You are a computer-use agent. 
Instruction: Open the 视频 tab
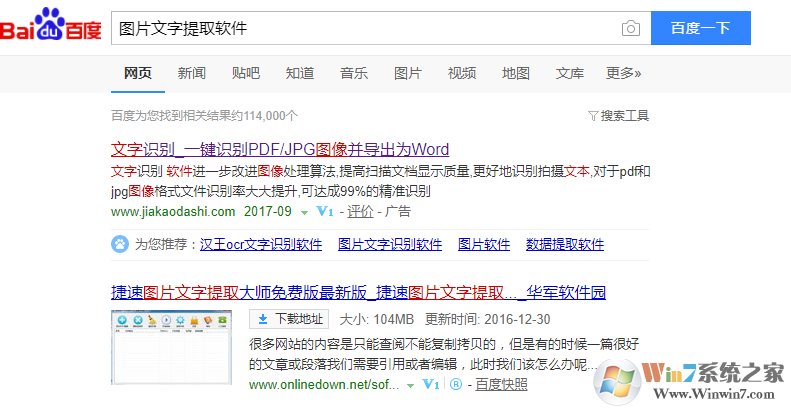[x=462, y=73]
